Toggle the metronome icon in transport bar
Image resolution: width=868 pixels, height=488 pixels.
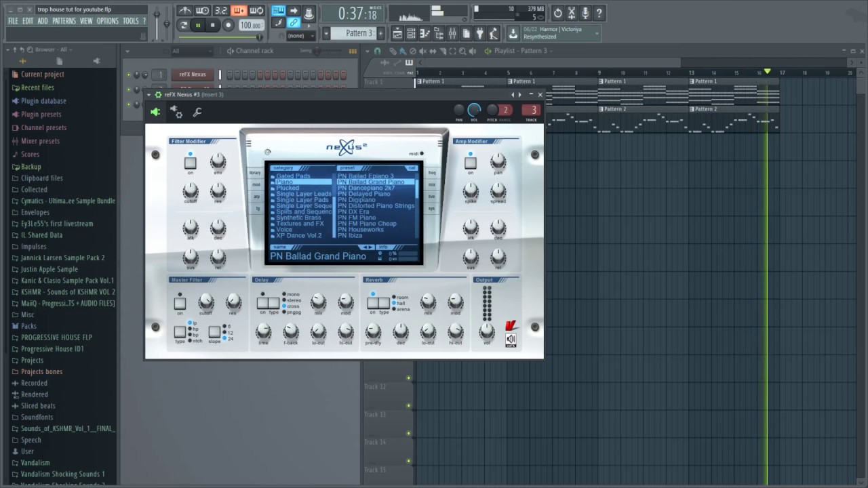coord(184,11)
